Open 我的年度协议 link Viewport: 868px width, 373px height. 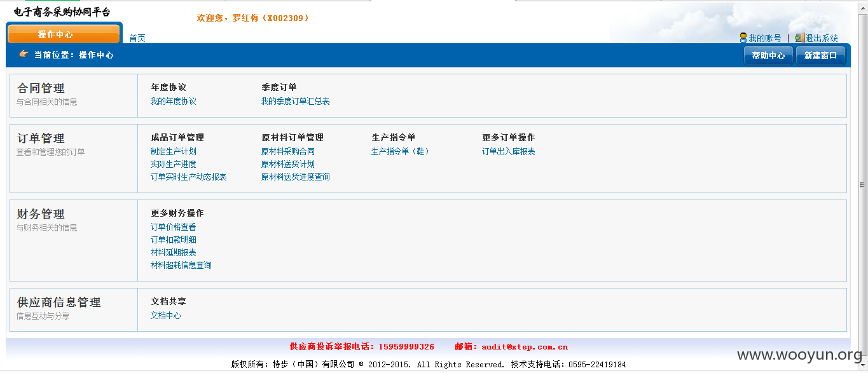click(173, 102)
